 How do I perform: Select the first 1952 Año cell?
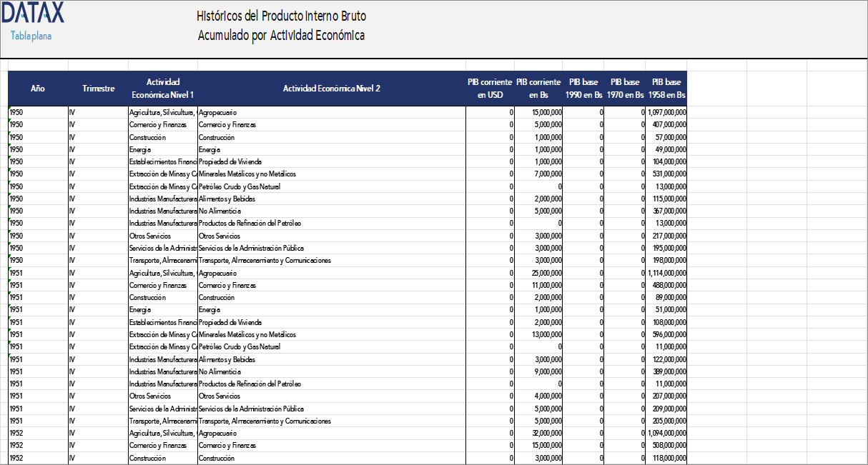[x=18, y=433]
